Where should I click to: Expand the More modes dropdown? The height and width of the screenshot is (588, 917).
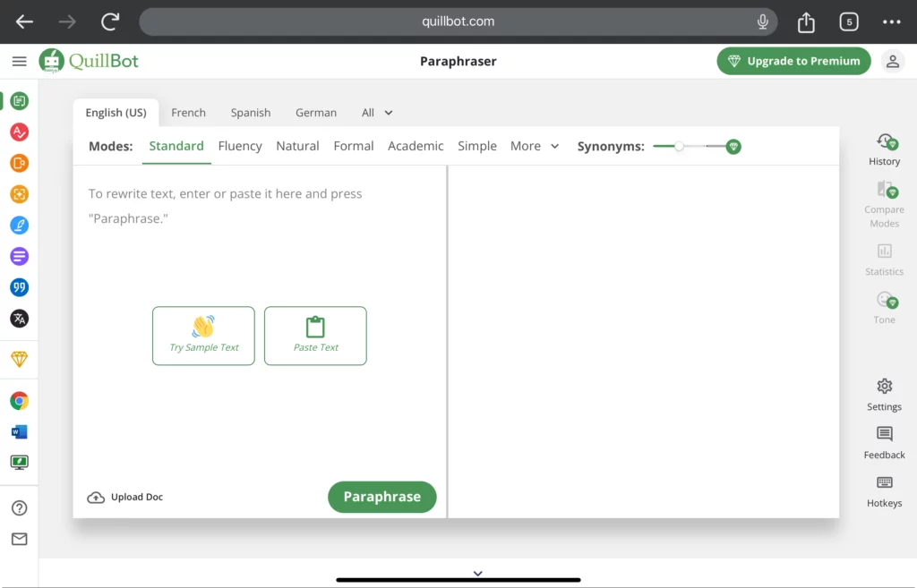pyautogui.click(x=535, y=146)
